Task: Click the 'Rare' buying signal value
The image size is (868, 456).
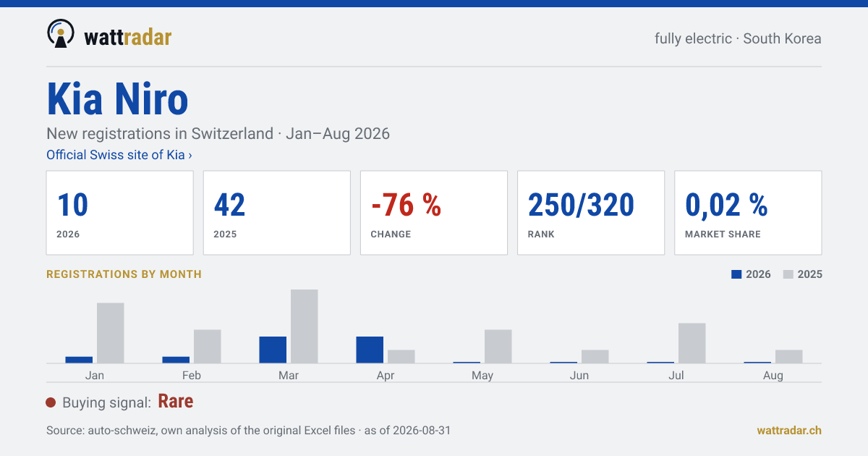Action: pos(175,402)
